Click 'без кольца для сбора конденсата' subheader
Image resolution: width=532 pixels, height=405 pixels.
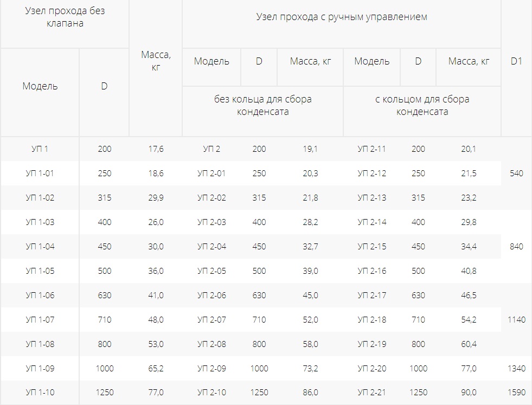(x=262, y=105)
